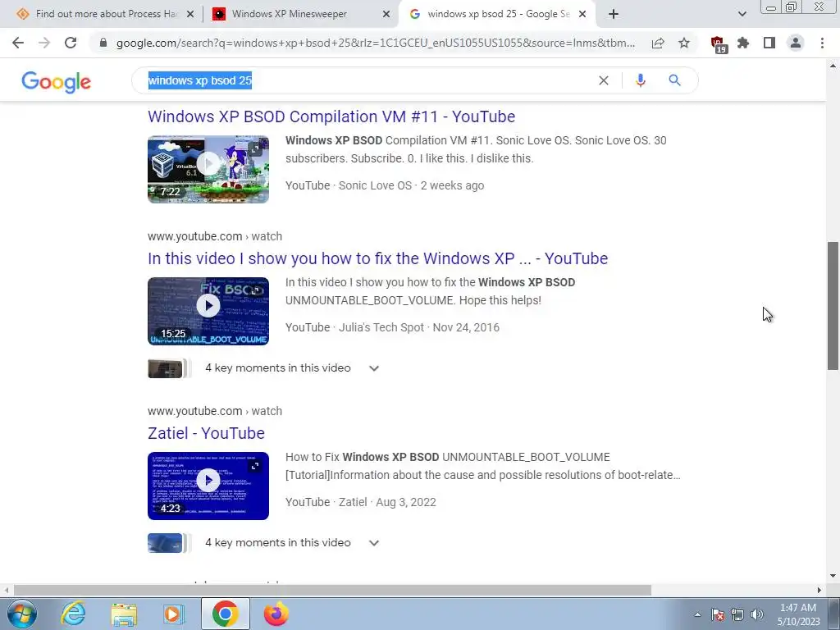Click the scroll up arrow
Image resolution: width=840 pixels, height=630 pixels.
(833, 66)
